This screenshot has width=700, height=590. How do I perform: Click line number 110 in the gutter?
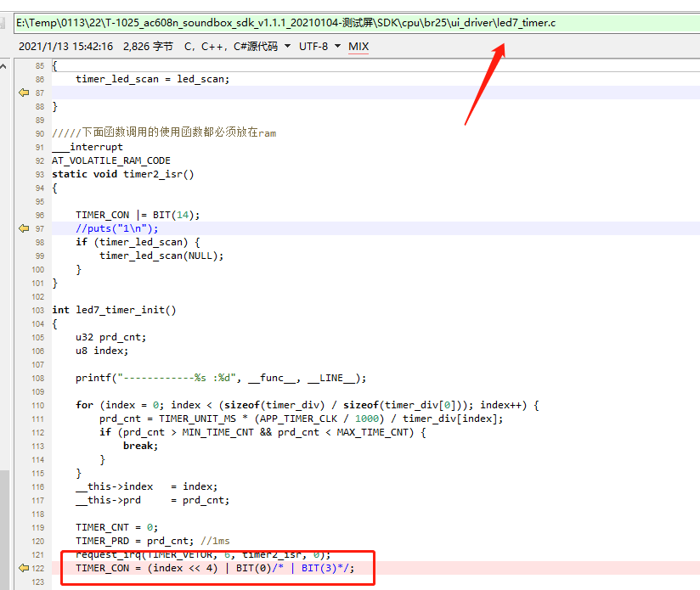tap(38, 406)
